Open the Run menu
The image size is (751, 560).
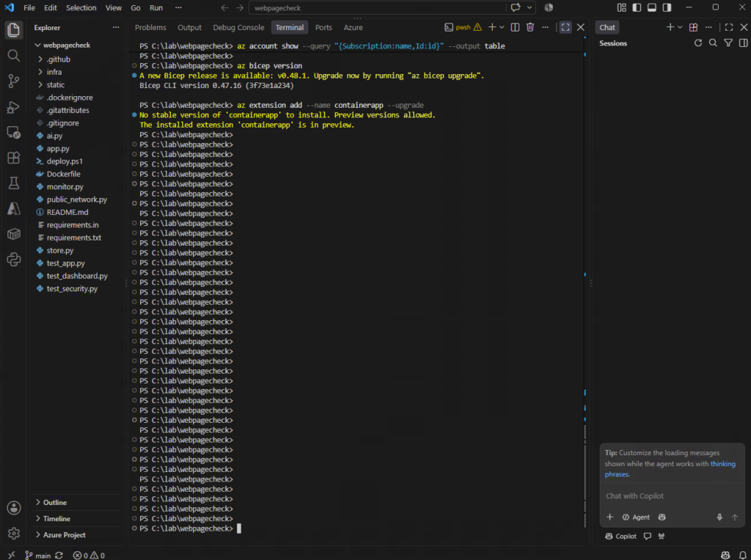tap(155, 7)
